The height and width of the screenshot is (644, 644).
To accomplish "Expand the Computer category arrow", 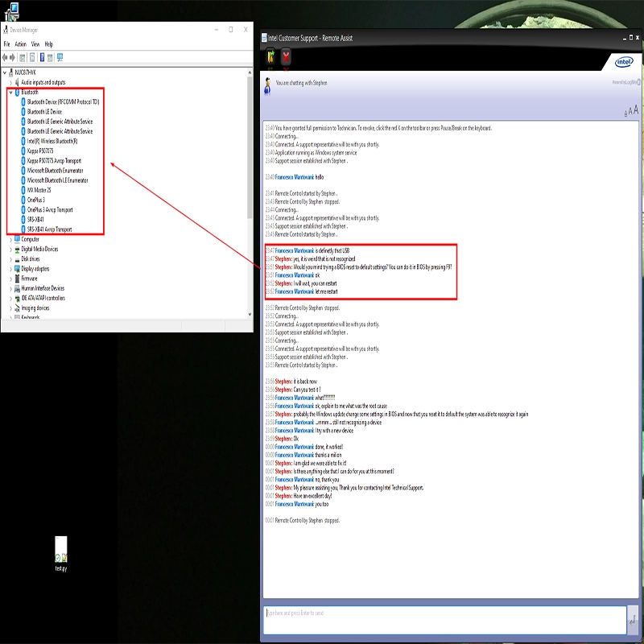I will pos(11,239).
